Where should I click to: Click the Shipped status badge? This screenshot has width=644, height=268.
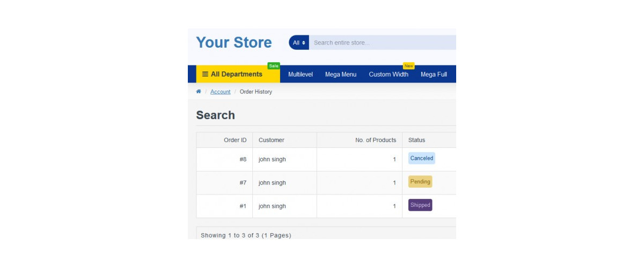420,205
